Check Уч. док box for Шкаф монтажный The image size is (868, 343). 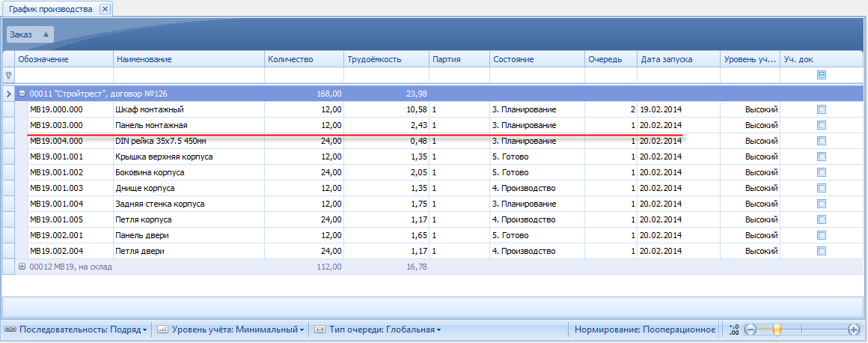tap(822, 109)
